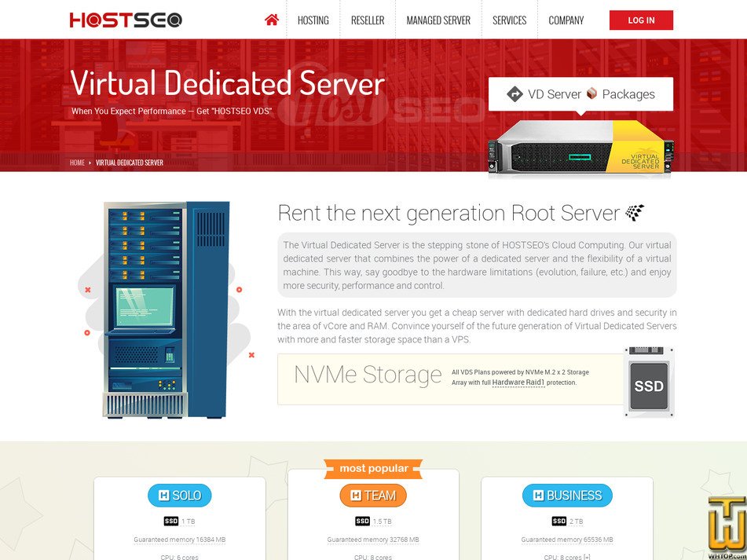Click the rack server illustration under Packages banner

tap(580, 148)
